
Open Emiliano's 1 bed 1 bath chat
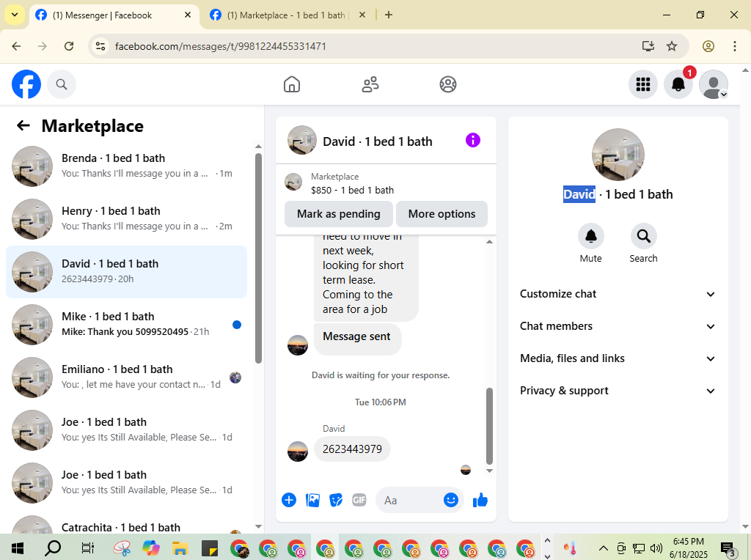[126, 377]
